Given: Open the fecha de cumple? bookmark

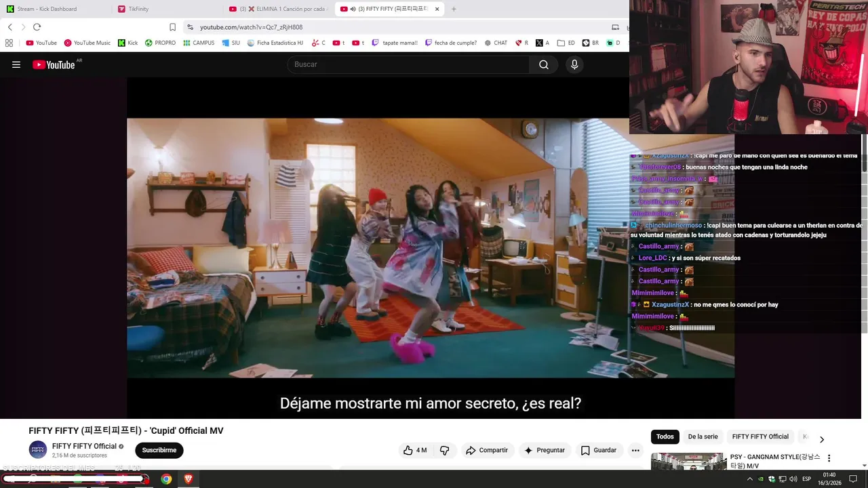Looking at the screenshot, I should coord(450,43).
